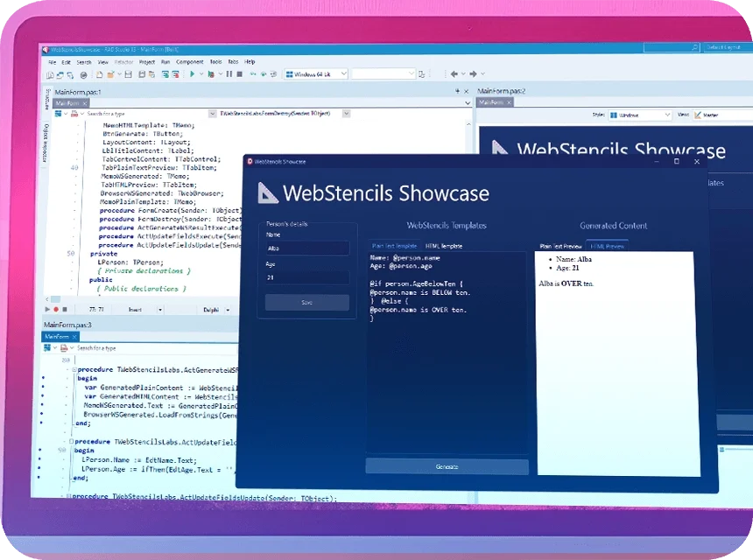Click the Generate button
This screenshot has height=560, width=753.
(x=447, y=466)
